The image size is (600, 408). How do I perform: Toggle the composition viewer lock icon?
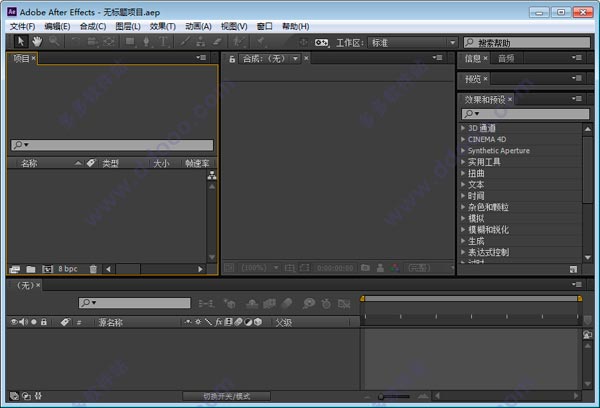click(232, 59)
